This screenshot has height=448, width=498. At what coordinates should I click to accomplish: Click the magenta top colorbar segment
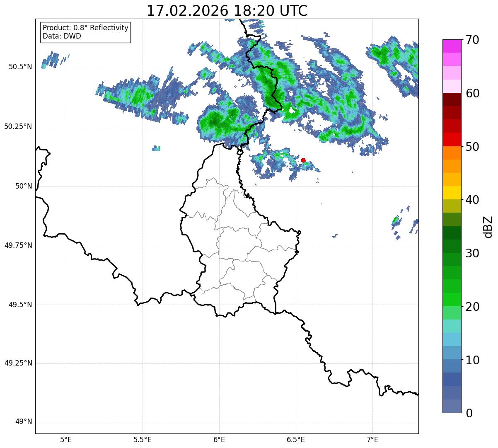pos(452,46)
